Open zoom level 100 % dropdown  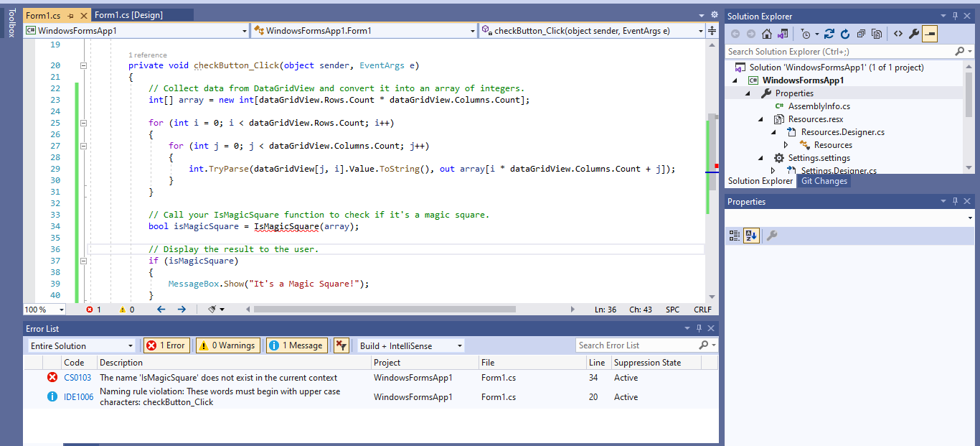pyautogui.click(x=61, y=310)
